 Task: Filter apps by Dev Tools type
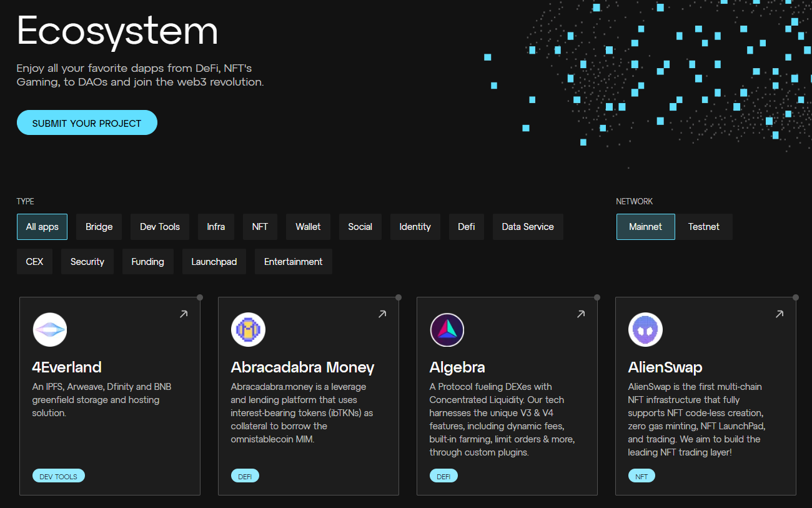160,227
